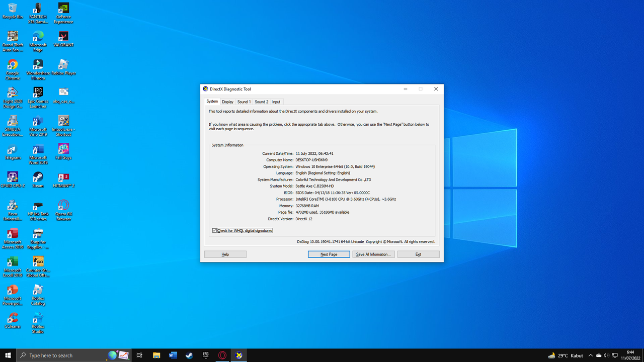Select the CCleaner desktop icon
The image size is (644, 362).
point(13,321)
